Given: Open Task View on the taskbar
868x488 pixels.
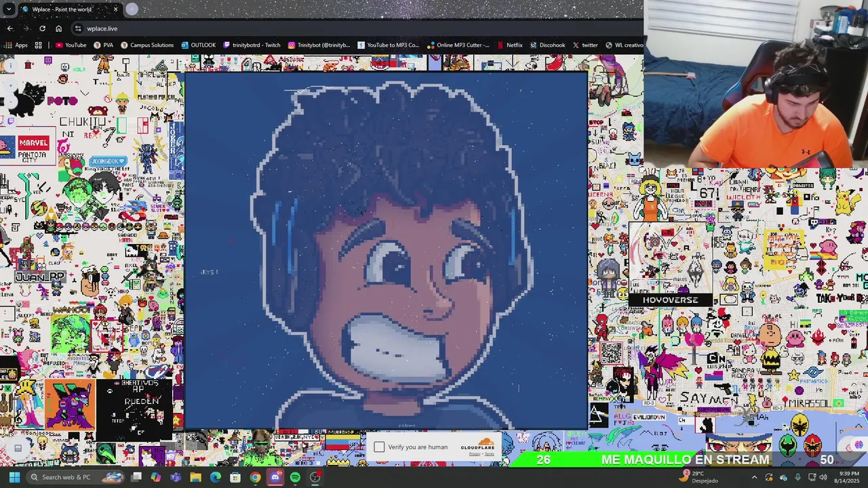Looking at the screenshot, I should [136, 477].
